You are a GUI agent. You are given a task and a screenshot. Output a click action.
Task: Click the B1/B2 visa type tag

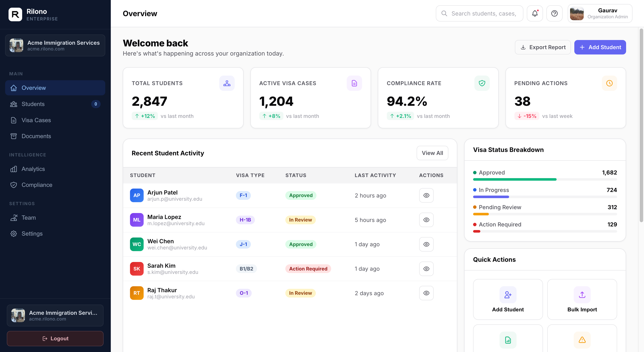pyautogui.click(x=246, y=269)
